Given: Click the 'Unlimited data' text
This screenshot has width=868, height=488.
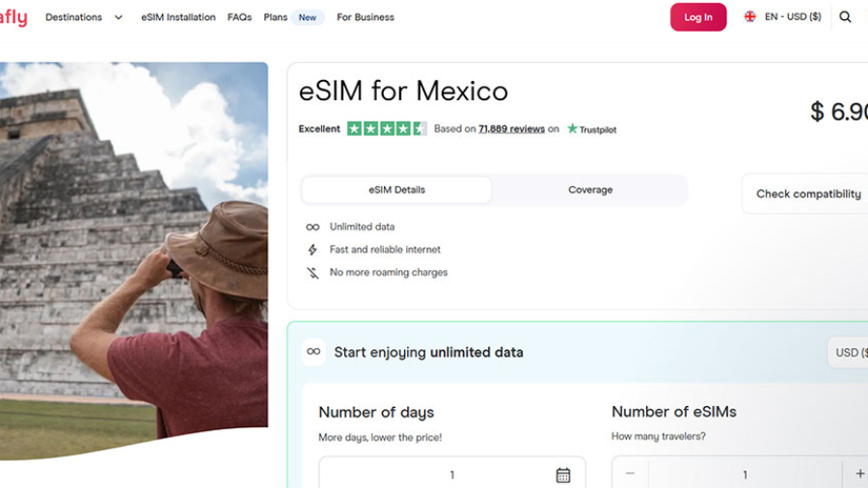Looking at the screenshot, I should pos(362,227).
